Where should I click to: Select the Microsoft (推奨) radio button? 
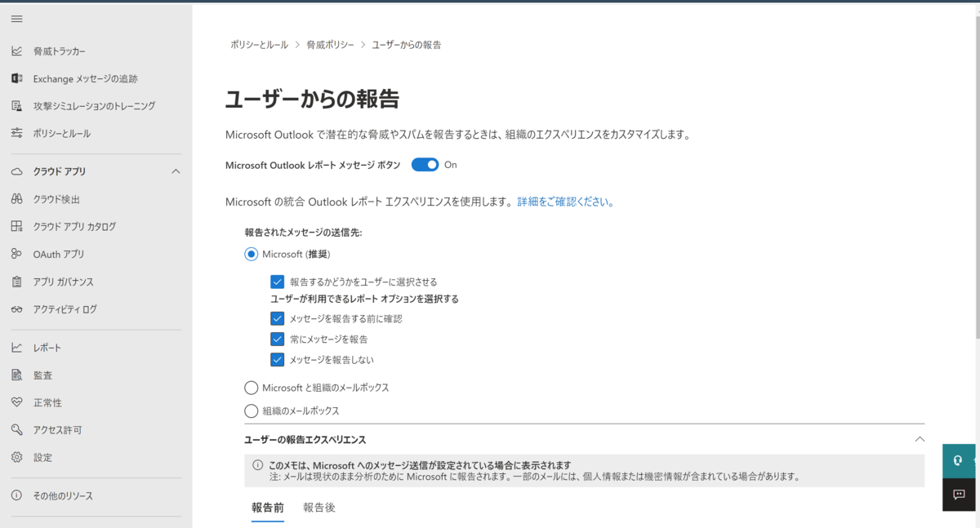[x=252, y=255]
